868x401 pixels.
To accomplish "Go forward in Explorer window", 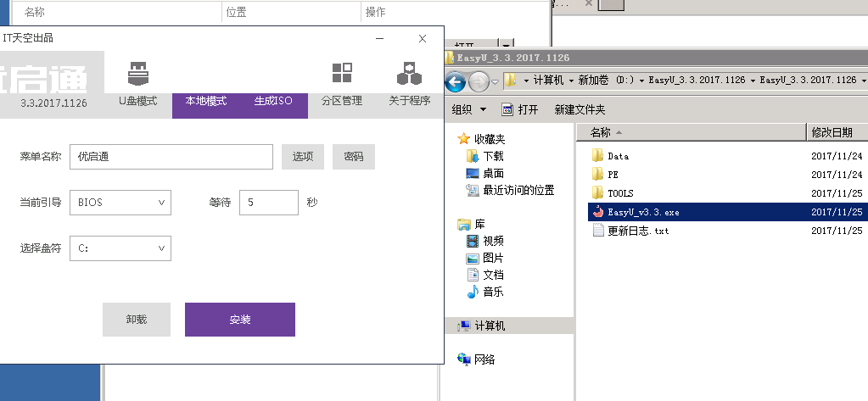I will 479,82.
